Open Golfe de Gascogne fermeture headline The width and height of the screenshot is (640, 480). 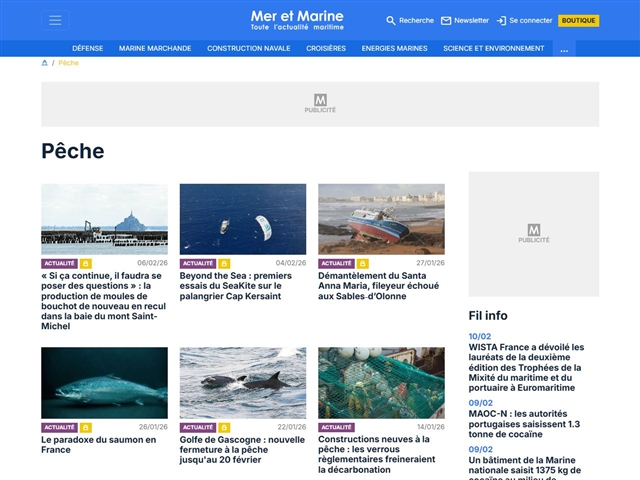242,449
